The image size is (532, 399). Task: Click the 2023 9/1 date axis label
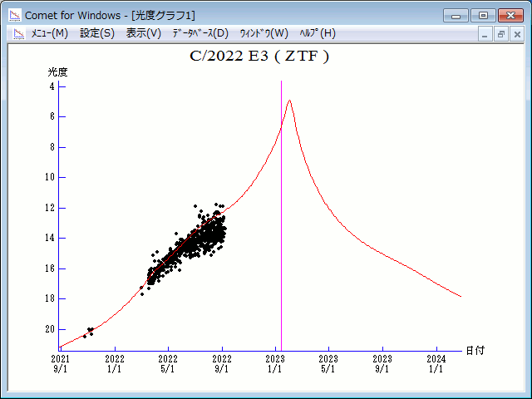[382, 364]
